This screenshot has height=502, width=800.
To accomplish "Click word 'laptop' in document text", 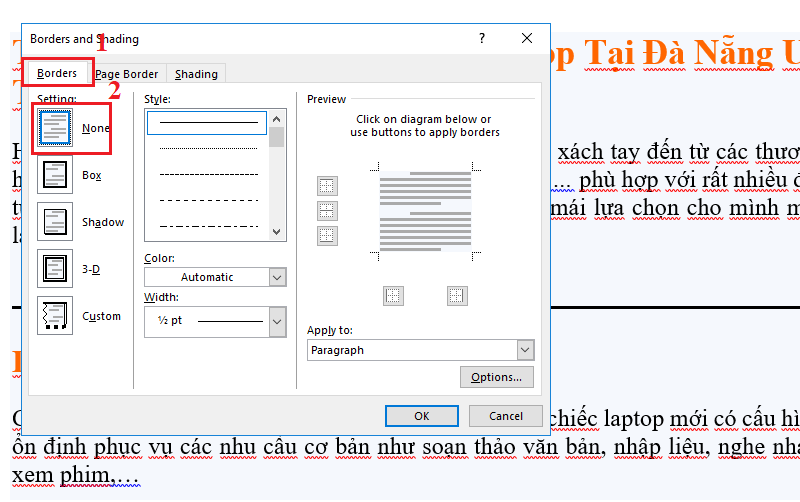I will [x=634, y=418].
